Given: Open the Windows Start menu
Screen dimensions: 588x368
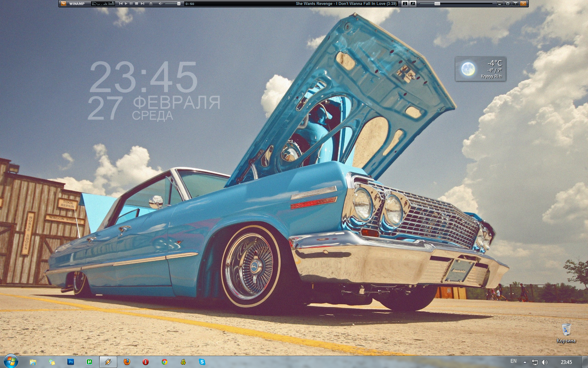Looking at the screenshot, I should pyautogui.click(x=11, y=361).
